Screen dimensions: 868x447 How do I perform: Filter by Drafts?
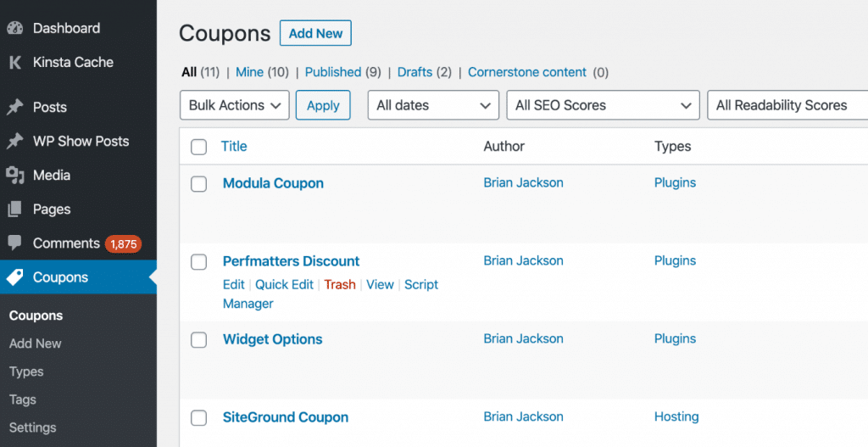tap(415, 72)
